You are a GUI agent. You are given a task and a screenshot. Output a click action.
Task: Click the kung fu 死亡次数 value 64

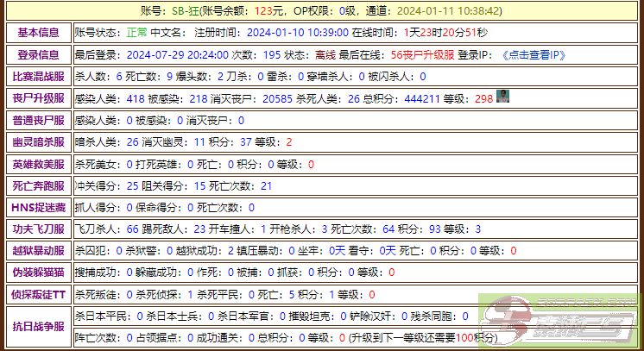388,229
